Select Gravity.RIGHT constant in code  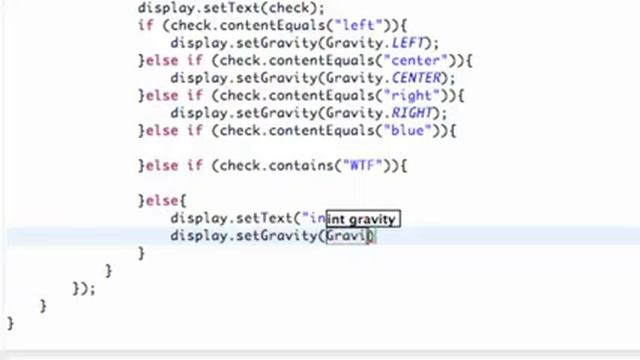pyautogui.click(x=379, y=113)
